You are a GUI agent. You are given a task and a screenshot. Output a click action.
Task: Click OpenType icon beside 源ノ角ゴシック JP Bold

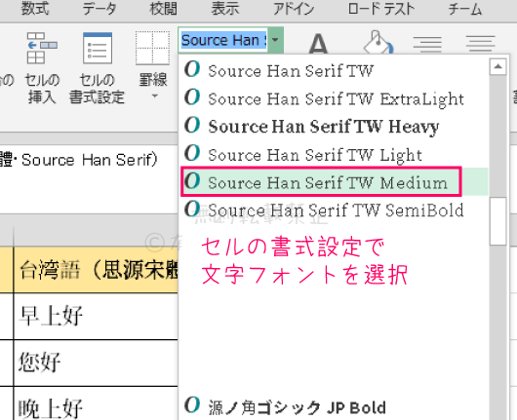pos(192,404)
